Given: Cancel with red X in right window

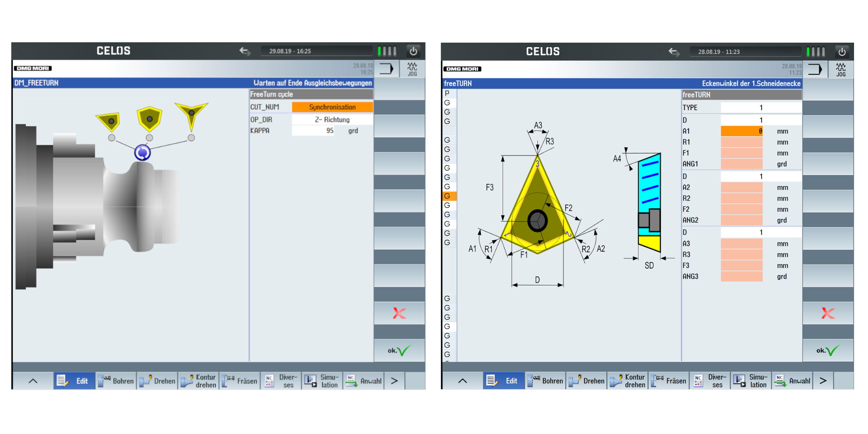Looking at the screenshot, I should (828, 313).
